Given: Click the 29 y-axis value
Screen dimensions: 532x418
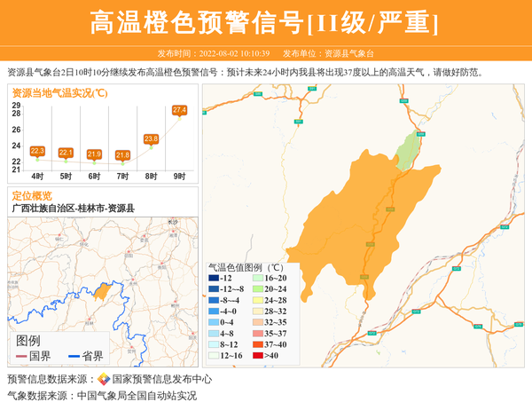Looking at the screenshot, I should (16, 106).
